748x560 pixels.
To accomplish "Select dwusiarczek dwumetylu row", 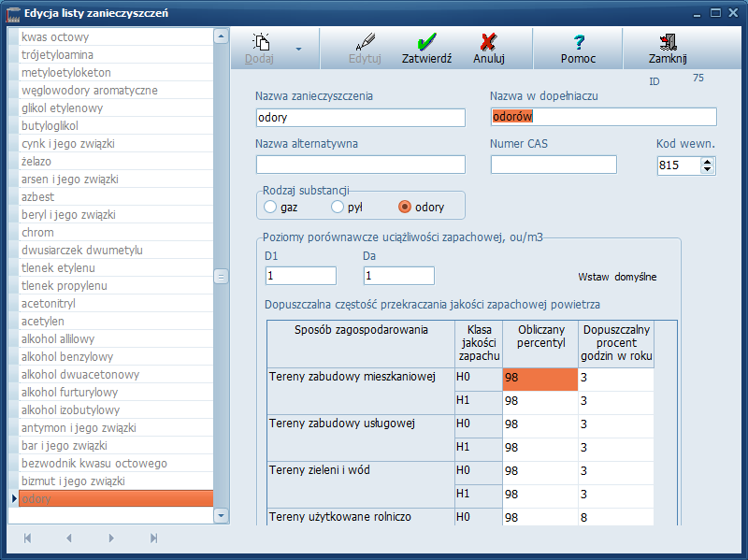I will coord(116,250).
